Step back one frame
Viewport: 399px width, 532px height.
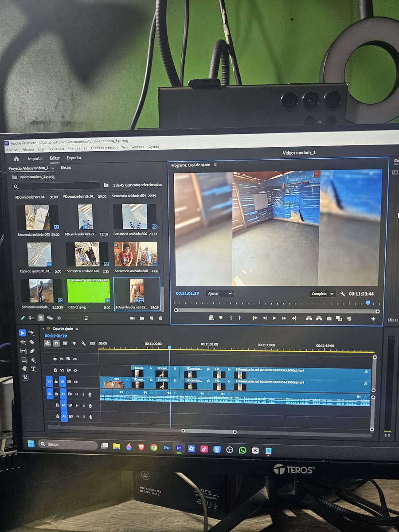click(265, 318)
